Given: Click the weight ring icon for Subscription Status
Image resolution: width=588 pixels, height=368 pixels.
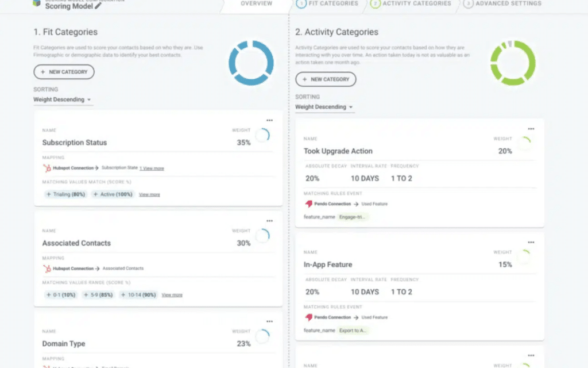Looking at the screenshot, I should (x=262, y=135).
